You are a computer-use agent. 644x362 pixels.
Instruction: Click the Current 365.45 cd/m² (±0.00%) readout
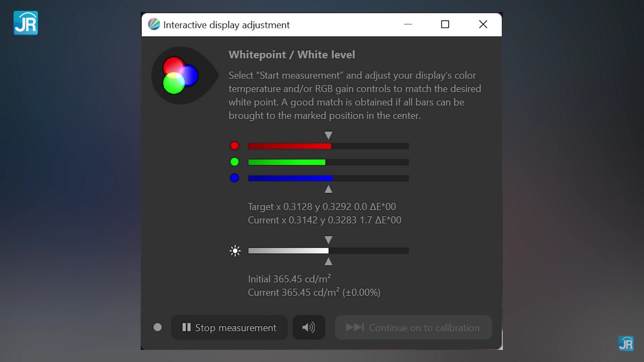click(x=314, y=293)
